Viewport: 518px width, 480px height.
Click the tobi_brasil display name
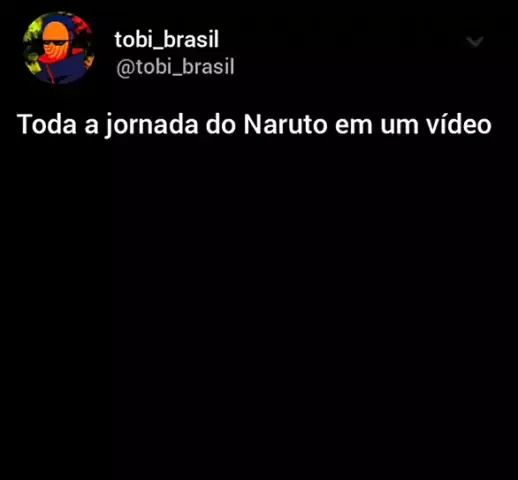167,40
